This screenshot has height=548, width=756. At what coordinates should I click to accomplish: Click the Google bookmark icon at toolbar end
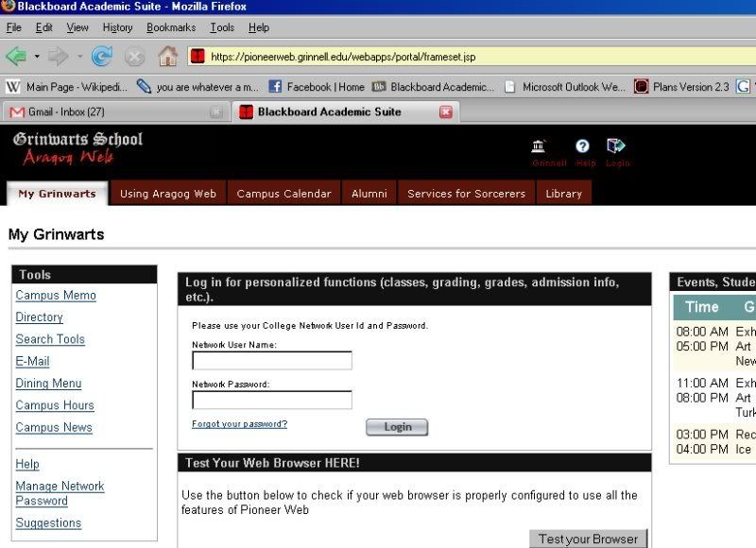pos(743,87)
